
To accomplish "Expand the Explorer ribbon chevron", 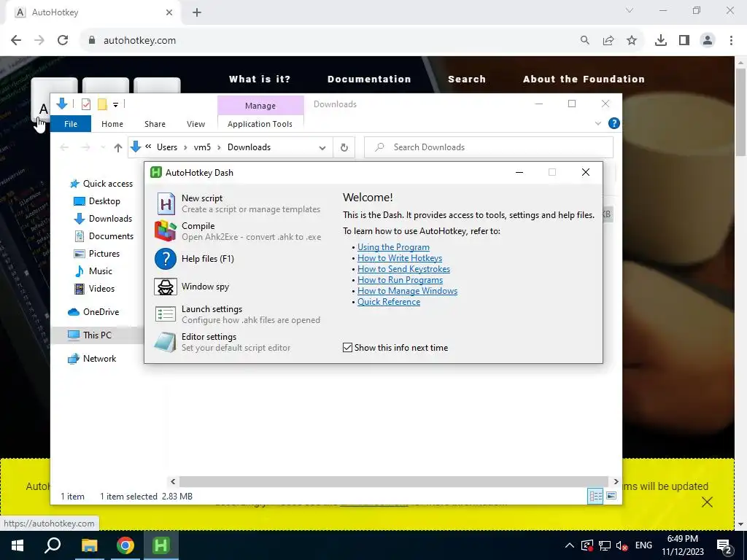I will coord(598,124).
